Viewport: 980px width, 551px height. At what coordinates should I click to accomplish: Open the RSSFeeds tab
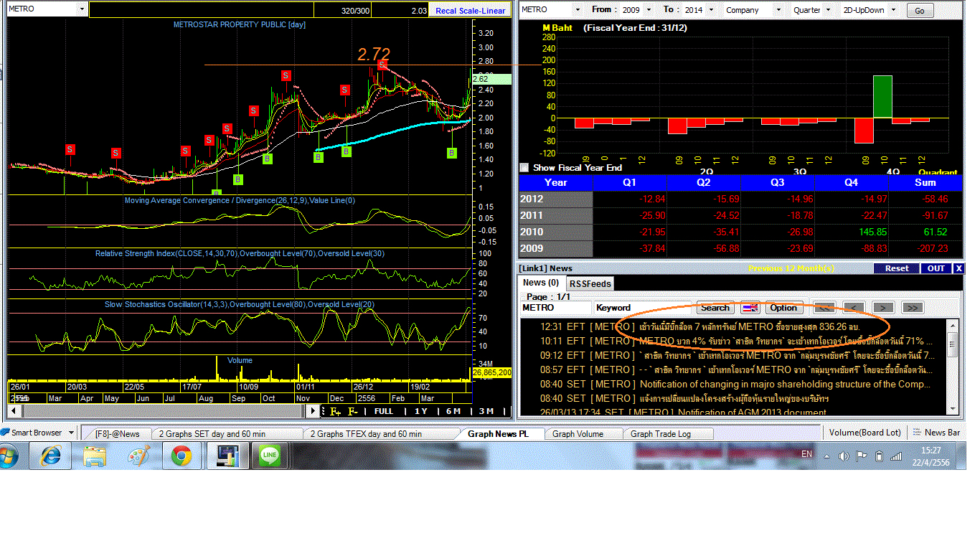click(x=590, y=283)
